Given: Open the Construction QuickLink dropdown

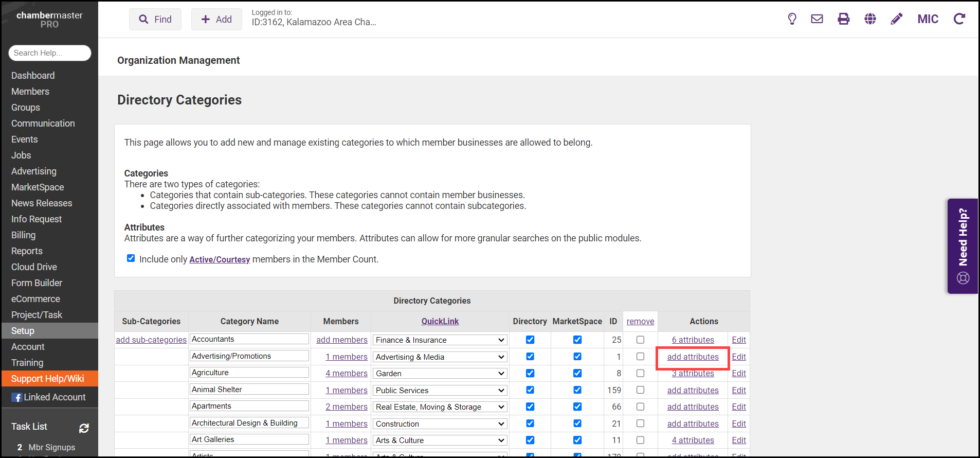Looking at the screenshot, I should coord(440,424).
